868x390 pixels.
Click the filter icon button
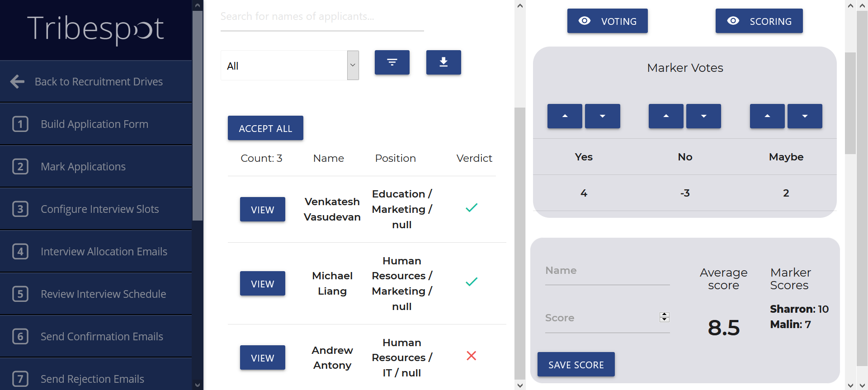[392, 62]
